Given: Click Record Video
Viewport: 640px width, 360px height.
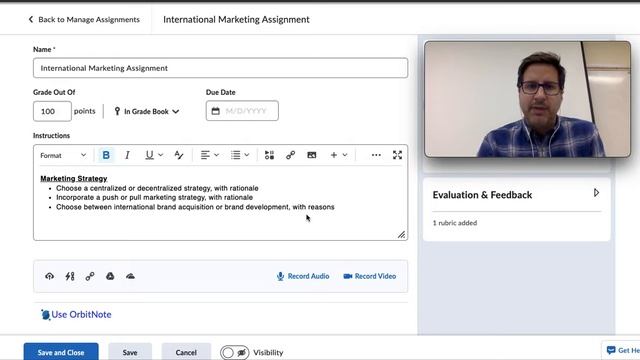Looking at the screenshot, I should coord(370,276).
